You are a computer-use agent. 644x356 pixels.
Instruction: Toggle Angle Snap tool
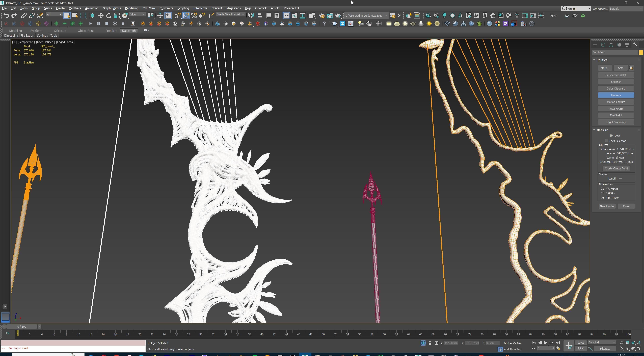pos(186,15)
